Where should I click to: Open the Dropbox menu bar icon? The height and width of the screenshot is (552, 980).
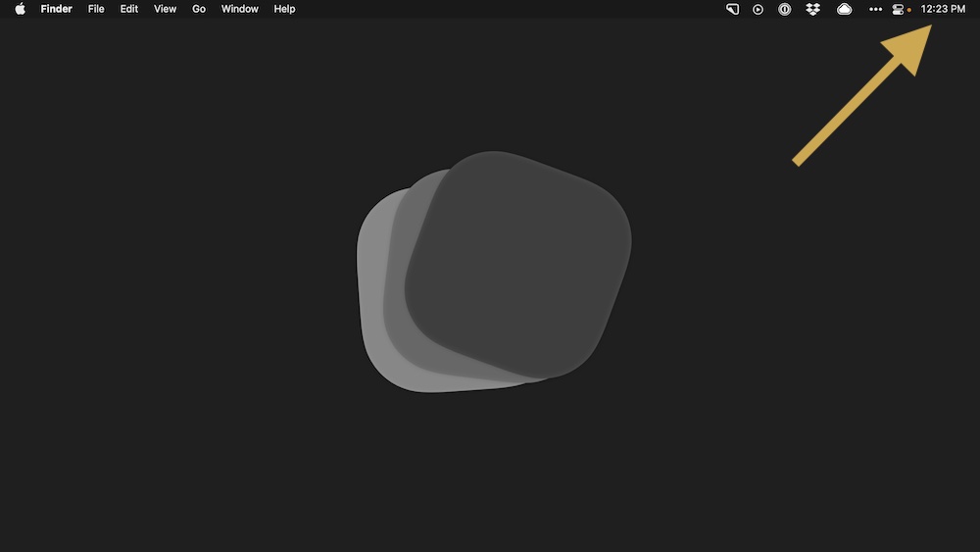pos(812,9)
